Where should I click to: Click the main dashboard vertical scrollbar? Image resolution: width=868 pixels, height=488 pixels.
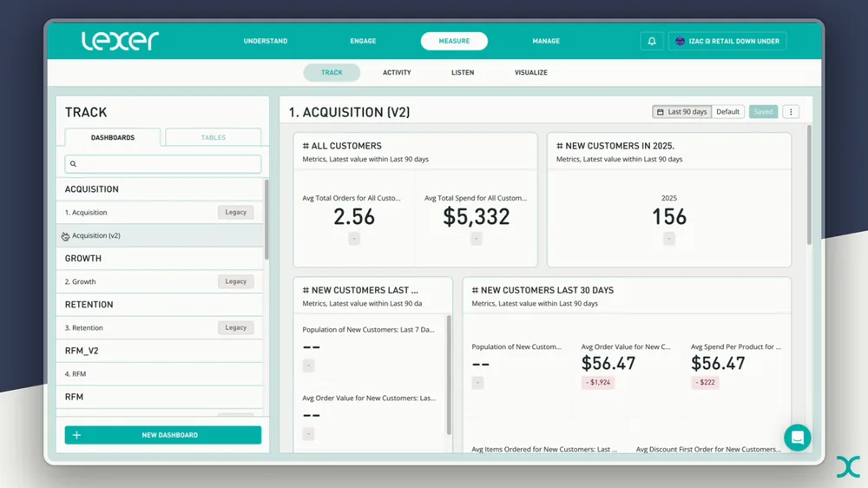coord(809,184)
